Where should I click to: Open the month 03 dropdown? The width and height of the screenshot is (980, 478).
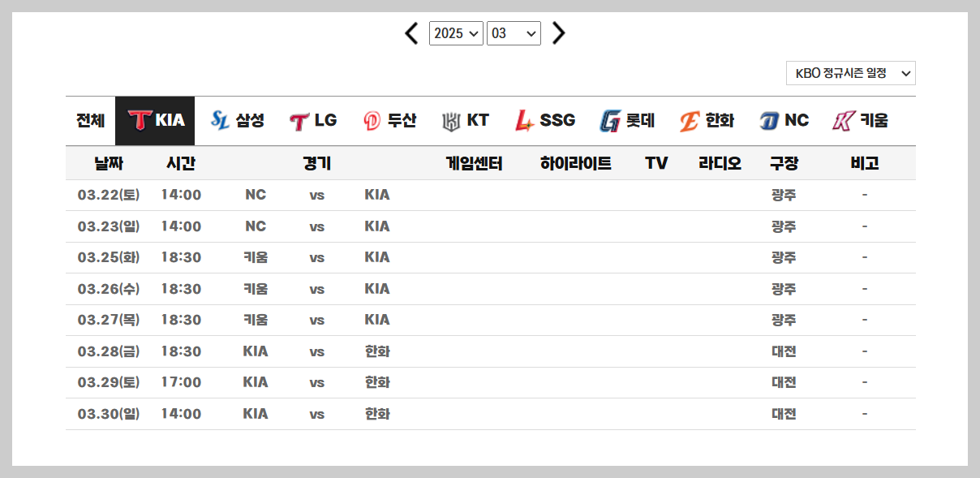click(514, 33)
